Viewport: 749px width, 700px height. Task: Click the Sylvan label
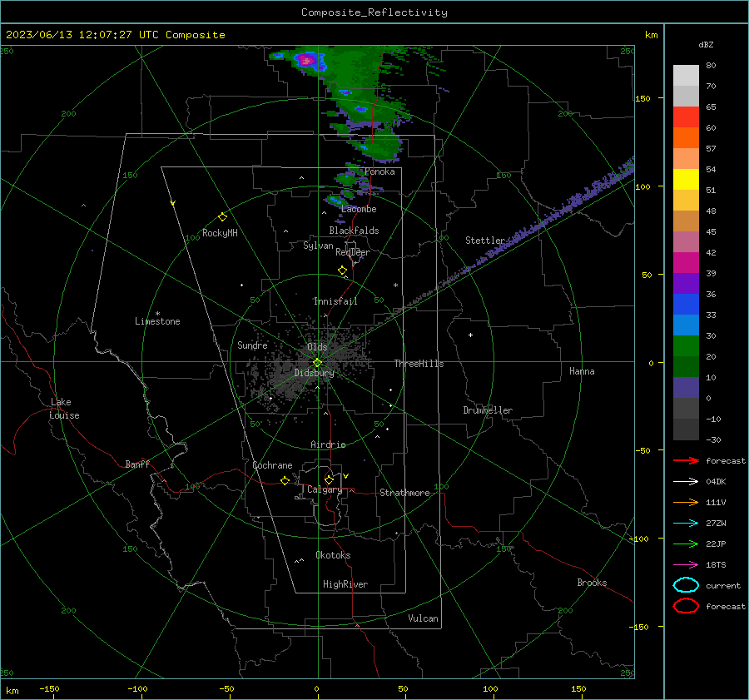318,246
